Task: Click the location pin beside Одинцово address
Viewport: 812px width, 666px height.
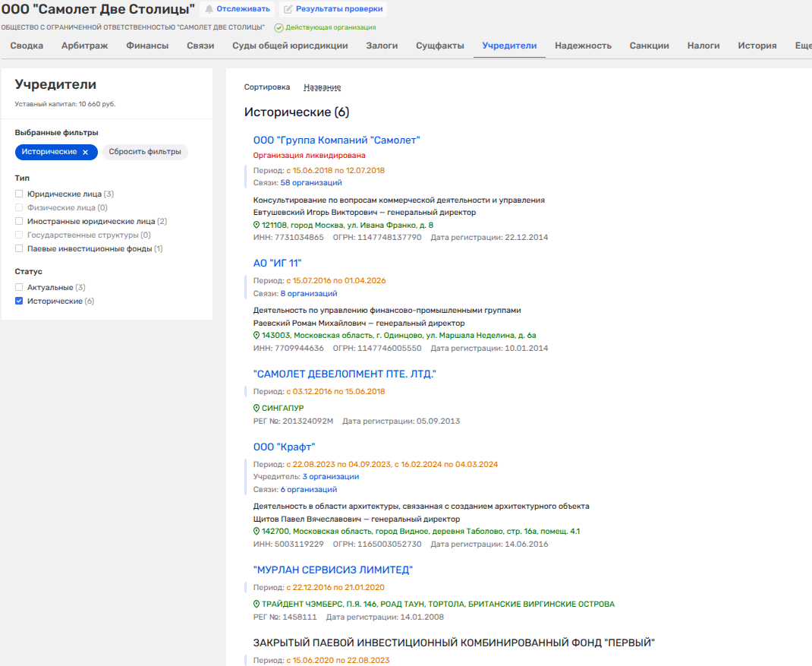Action: coord(257,336)
